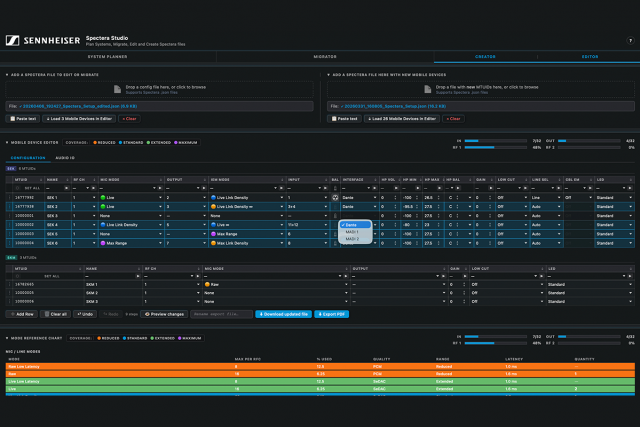The width and height of the screenshot is (640, 427).
Task: Click the Undo button
Action: 85,314
